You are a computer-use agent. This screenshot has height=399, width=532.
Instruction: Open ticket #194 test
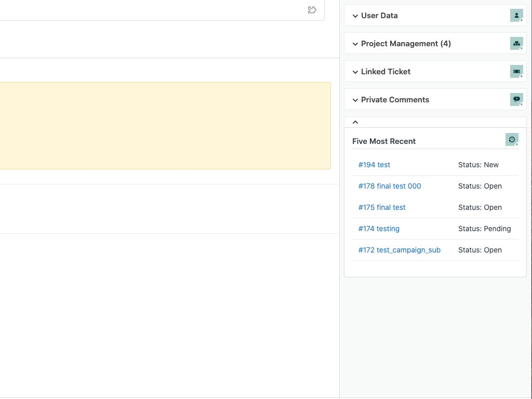click(x=374, y=165)
